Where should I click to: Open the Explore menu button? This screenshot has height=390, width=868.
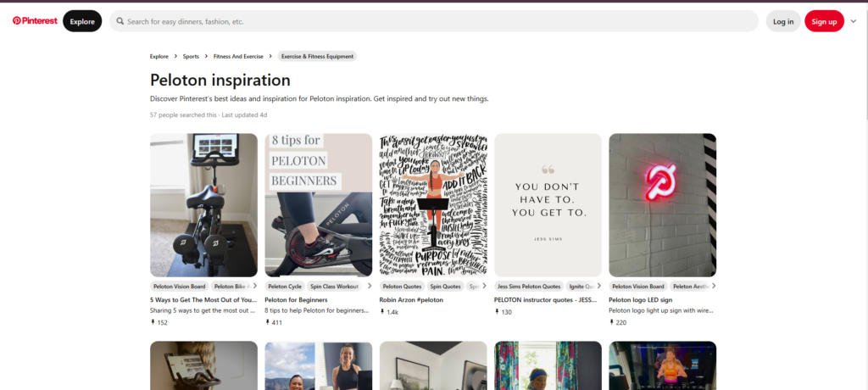pos(82,21)
